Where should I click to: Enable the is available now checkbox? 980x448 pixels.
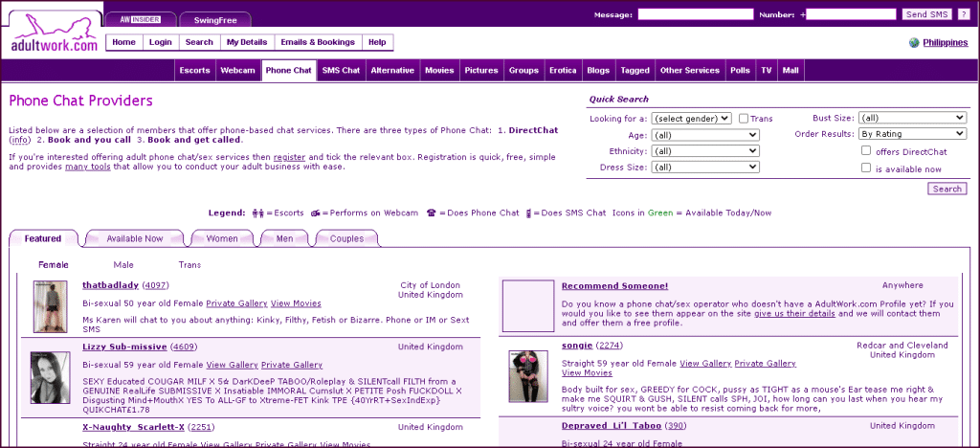[x=865, y=168]
